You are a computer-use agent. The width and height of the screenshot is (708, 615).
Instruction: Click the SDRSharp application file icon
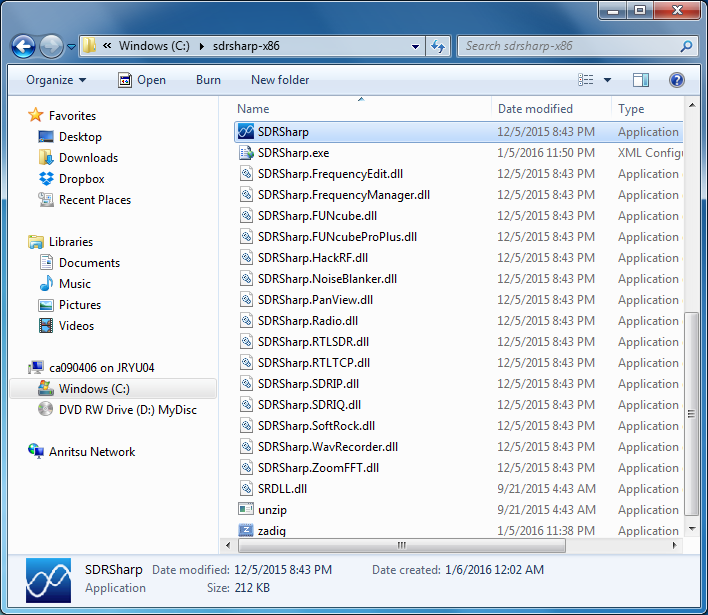coord(246,132)
